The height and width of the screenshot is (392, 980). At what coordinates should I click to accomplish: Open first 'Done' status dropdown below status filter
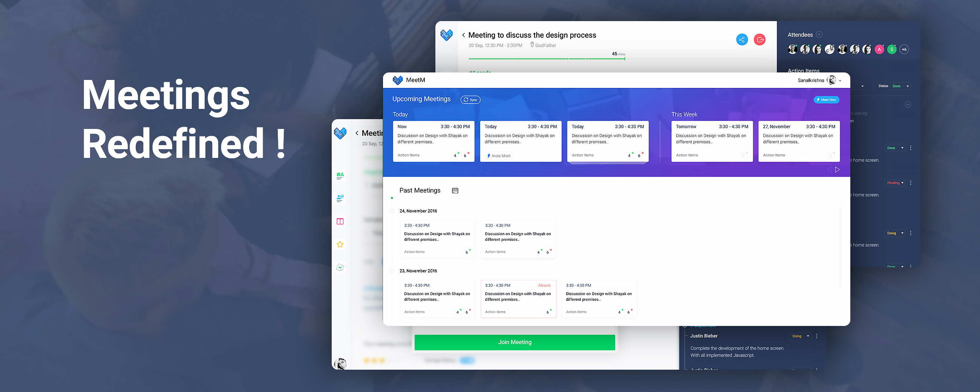pos(895,148)
